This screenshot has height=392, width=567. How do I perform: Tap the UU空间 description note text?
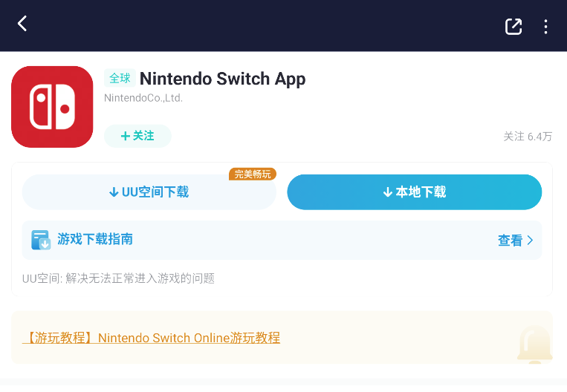pyautogui.click(x=118, y=278)
